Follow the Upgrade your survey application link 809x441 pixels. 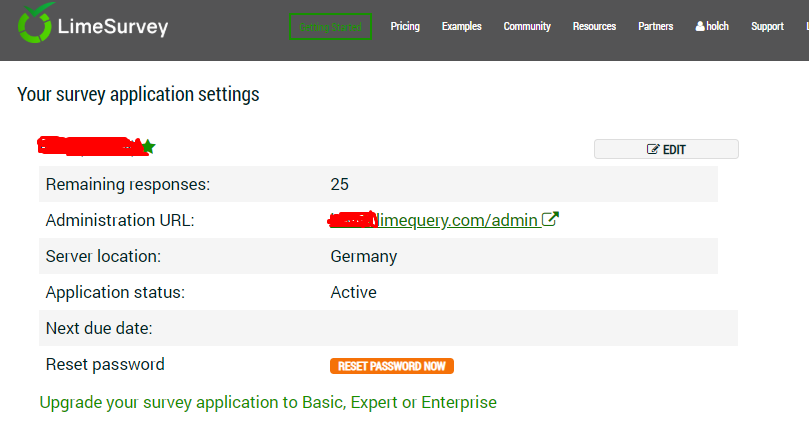coord(267,402)
